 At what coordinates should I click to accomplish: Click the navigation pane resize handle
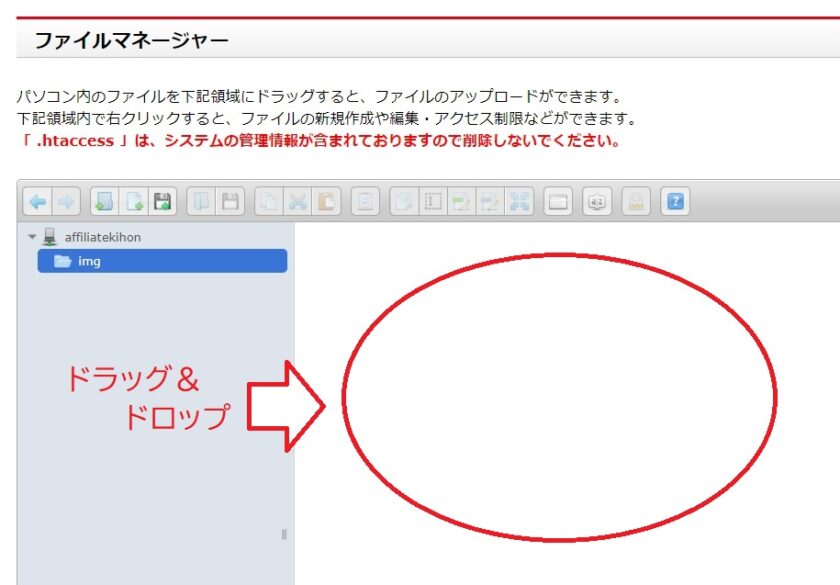[284, 534]
